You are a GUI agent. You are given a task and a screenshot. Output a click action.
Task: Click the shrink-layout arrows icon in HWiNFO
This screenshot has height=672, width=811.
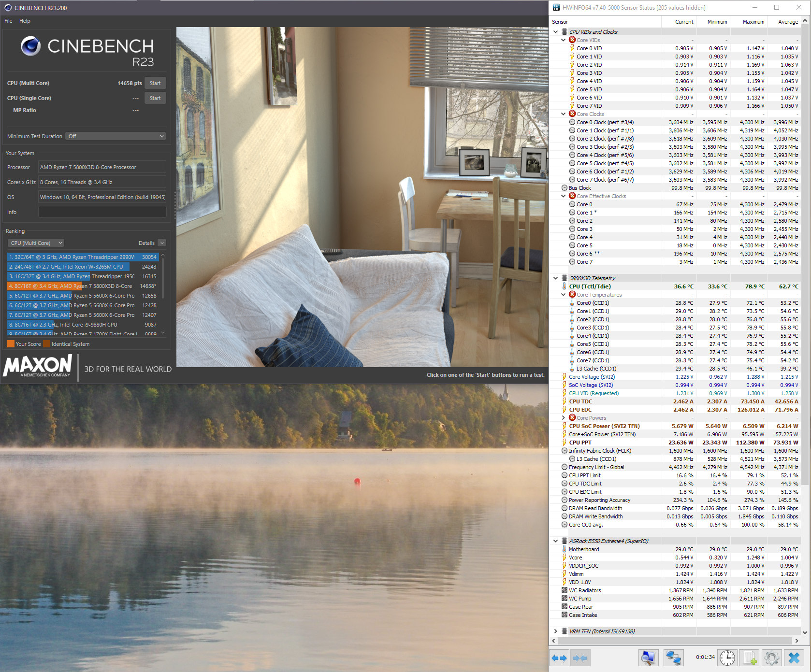[x=579, y=658]
